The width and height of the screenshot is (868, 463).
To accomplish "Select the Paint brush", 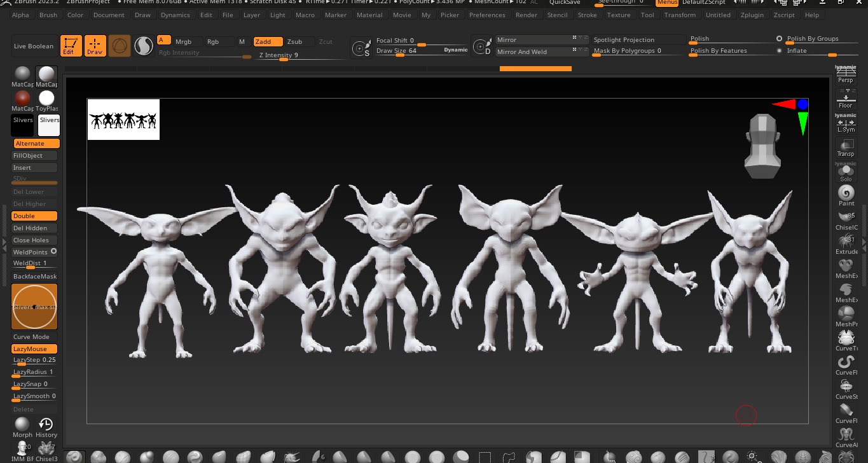I will click(846, 196).
